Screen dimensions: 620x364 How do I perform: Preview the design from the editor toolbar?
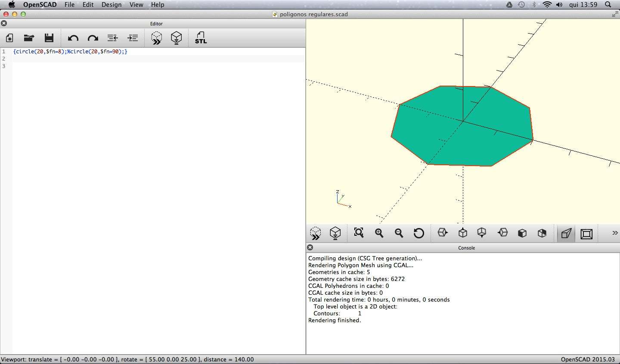156,38
